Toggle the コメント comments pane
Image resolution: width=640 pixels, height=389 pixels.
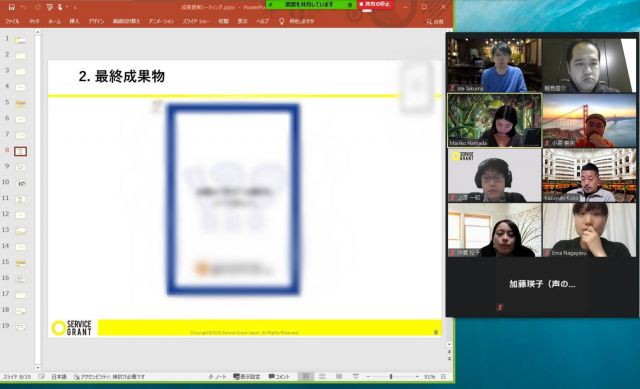[279, 377]
